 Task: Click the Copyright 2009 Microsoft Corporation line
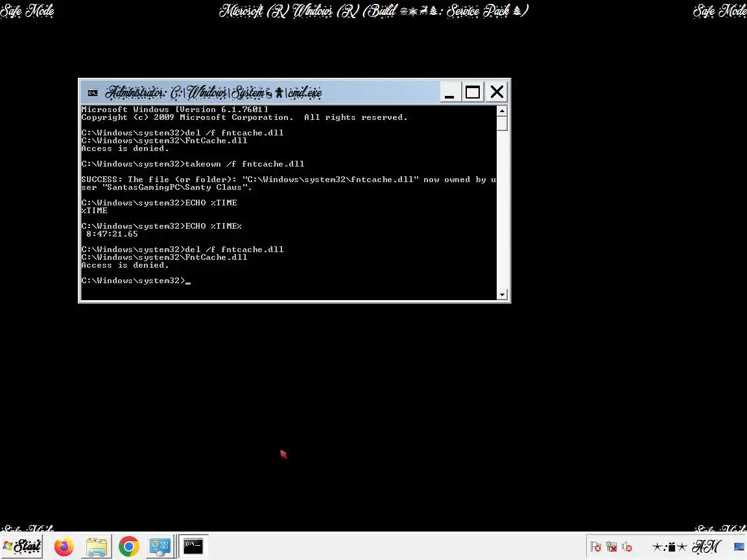click(244, 117)
